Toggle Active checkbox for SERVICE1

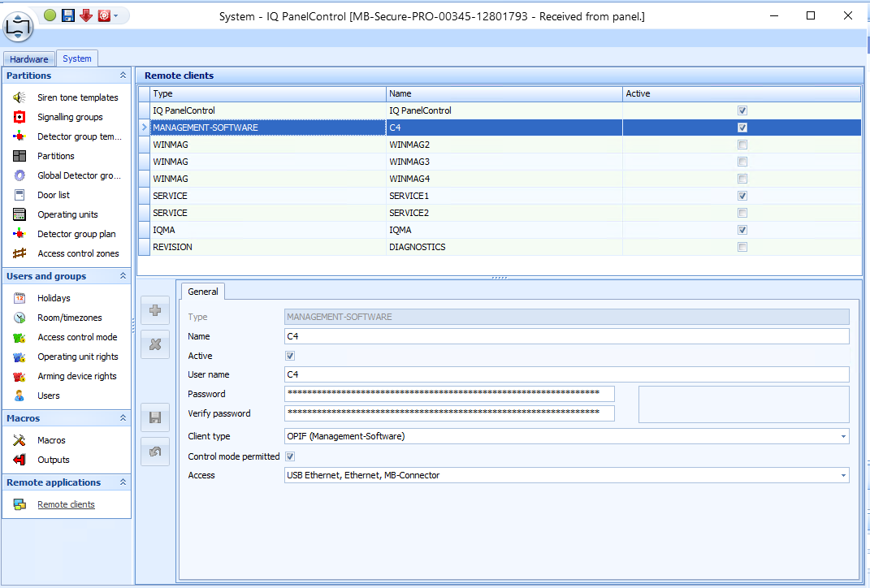[742, 196]
